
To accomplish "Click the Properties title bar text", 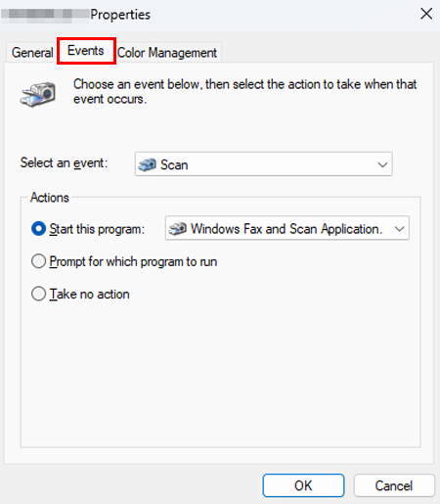I will (x=120, y=15).
